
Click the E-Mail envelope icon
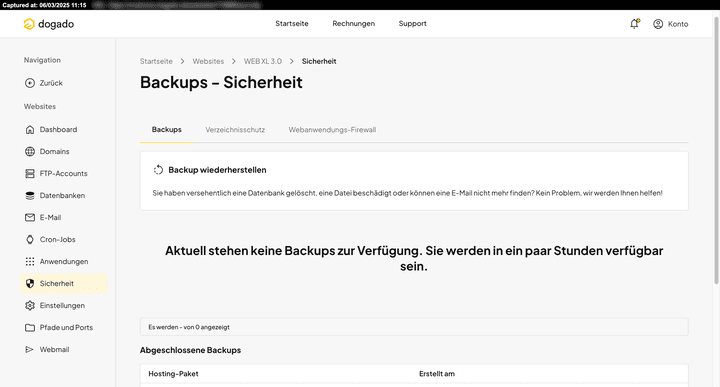pyautogui.click(x=30, y=218)
